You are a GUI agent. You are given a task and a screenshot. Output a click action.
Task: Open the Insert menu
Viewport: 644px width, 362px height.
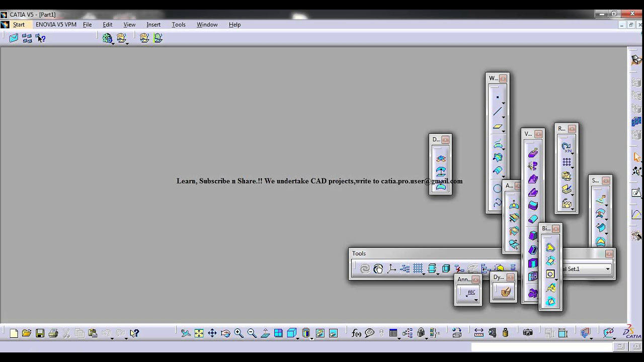click(x=153, y=24)
